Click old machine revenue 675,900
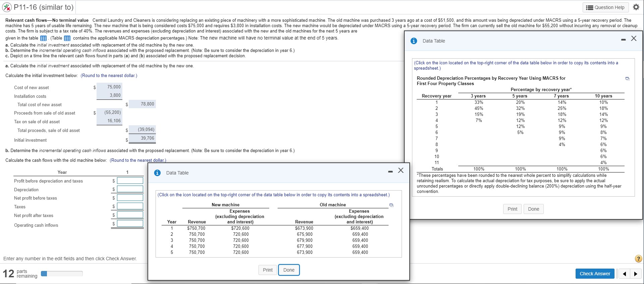 coord(304,234)
